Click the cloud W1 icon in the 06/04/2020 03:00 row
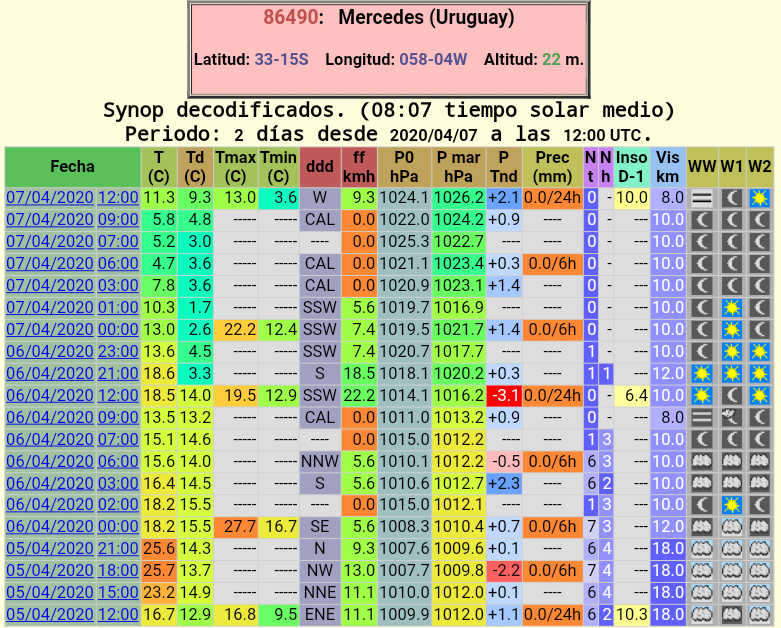This screenshot has width=781, height=628. click(732, 483)
